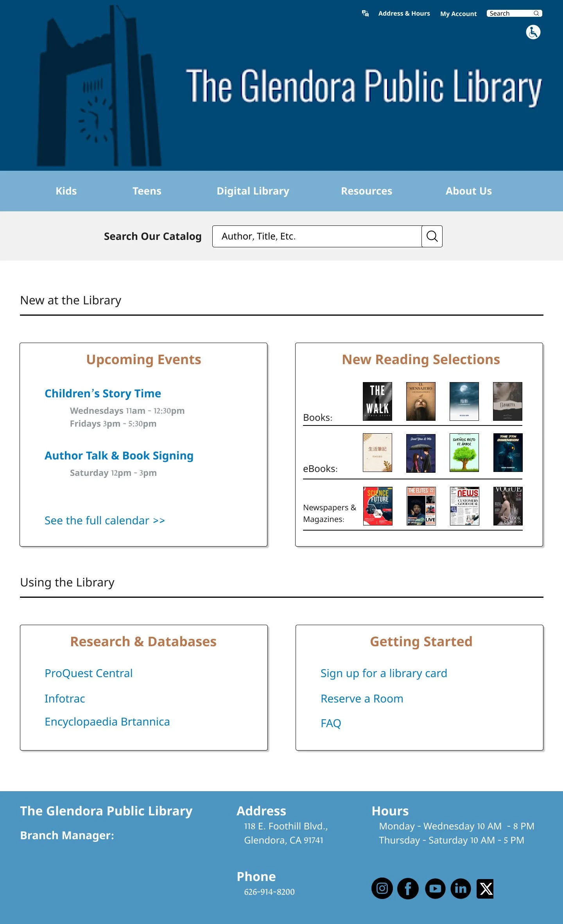Open the X (Twitter) icon in footer
563x924 pixels.
[x=485, y=888]
